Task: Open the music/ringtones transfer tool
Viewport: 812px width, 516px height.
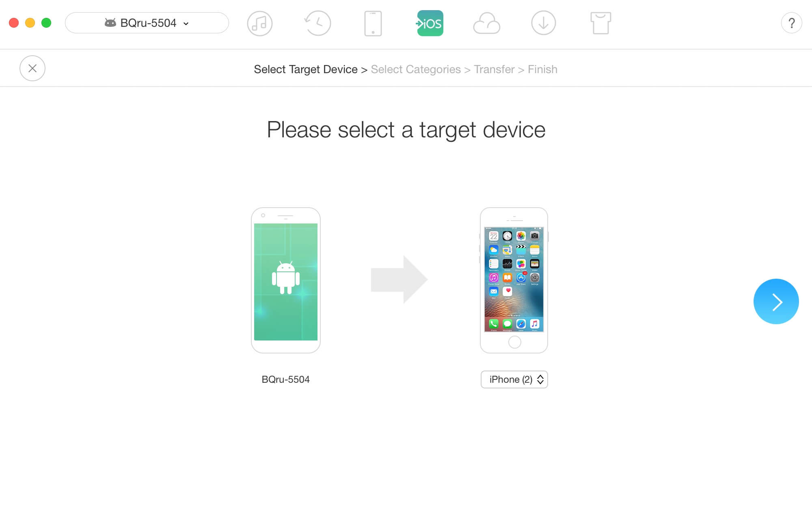Action: point(259,22)
